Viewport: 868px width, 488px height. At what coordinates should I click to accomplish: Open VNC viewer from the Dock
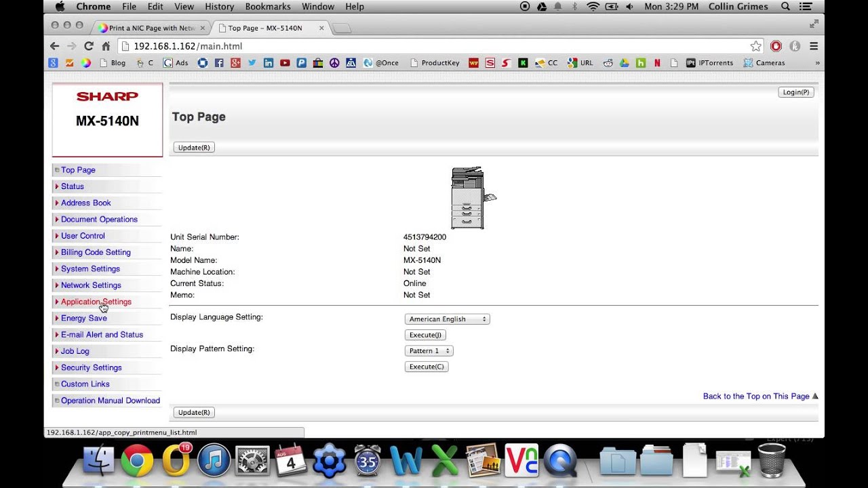click(521, 461)
